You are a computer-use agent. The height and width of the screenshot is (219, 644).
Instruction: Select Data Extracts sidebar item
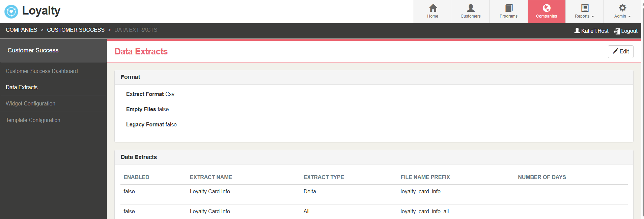[22, 87]
